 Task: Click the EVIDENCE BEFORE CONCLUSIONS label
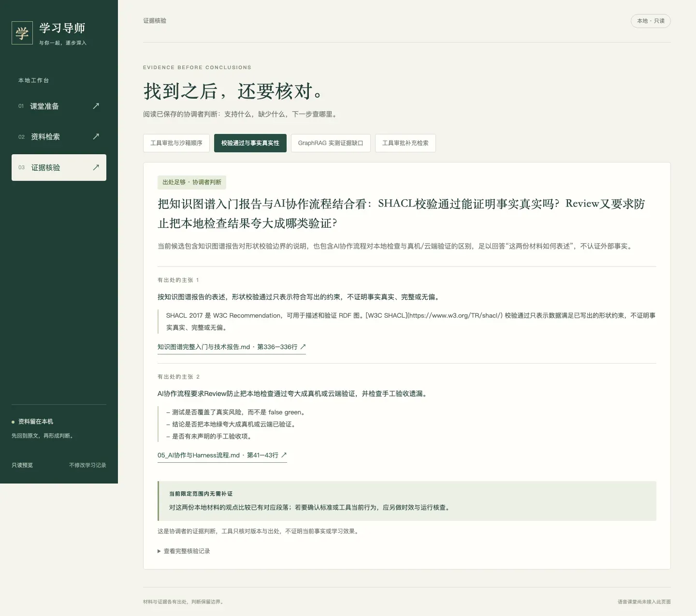point(197,67)
